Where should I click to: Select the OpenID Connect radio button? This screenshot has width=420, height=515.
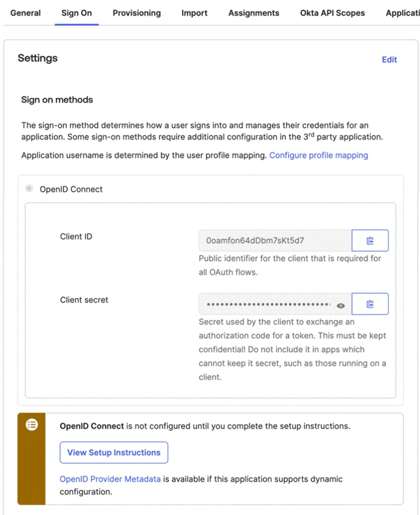point(29,189)
